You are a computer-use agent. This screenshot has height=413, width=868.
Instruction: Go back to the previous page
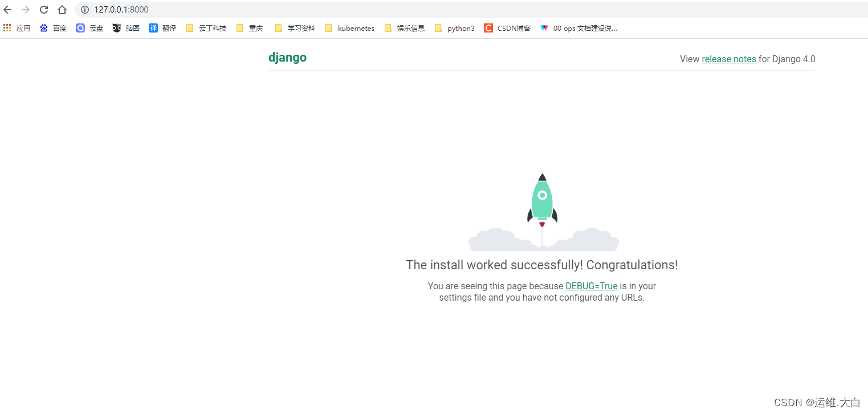[7, 10]
